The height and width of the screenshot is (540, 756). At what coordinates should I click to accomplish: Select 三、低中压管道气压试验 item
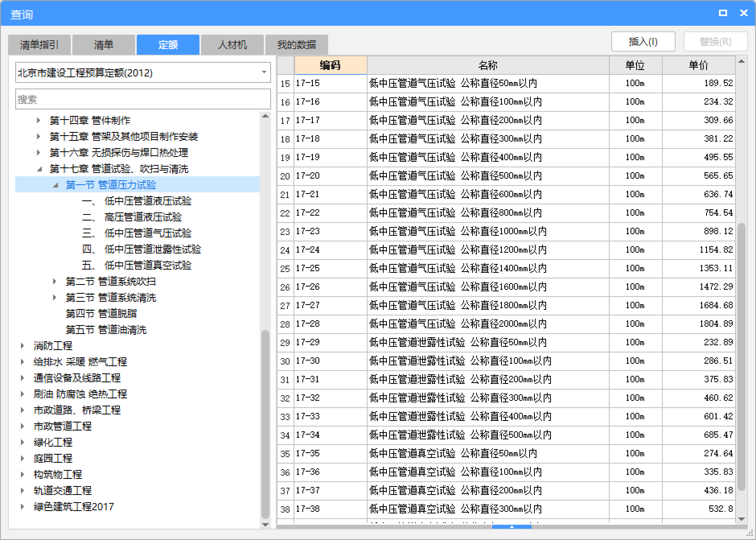[x=137, y=233]
